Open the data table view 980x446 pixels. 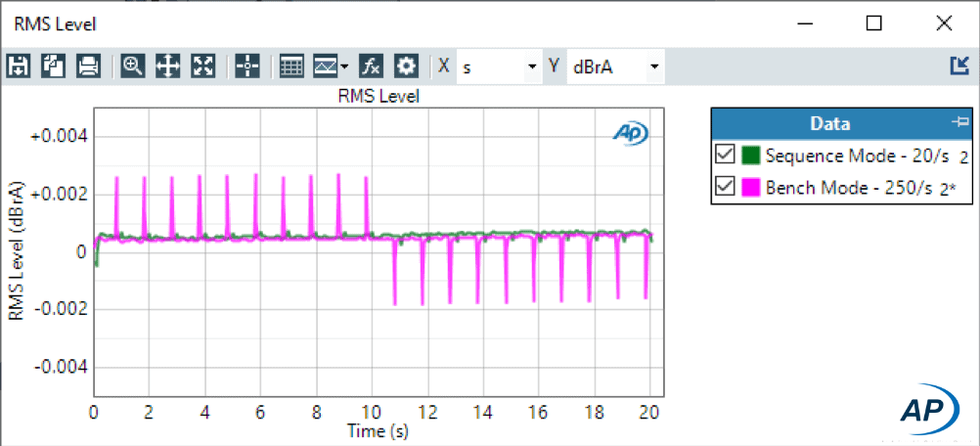290,67
